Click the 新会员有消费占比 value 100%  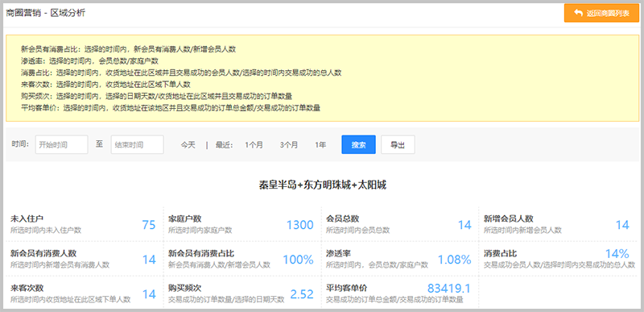pyautogui.click(x=298, y=260)
